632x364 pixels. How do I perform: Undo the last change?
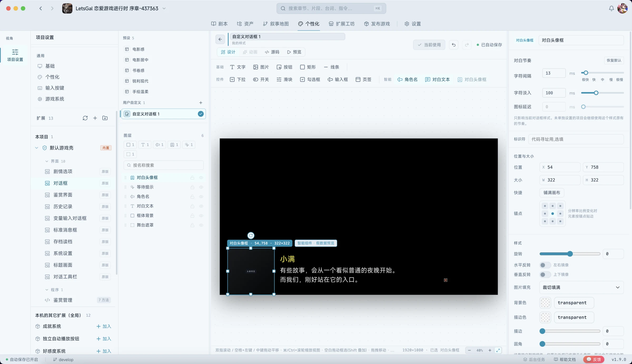click(x=454, y=45)
